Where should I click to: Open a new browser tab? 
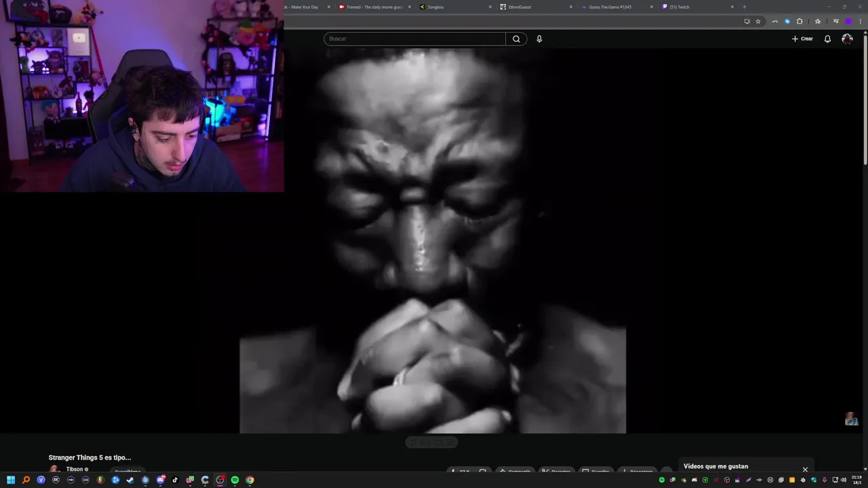745,7
